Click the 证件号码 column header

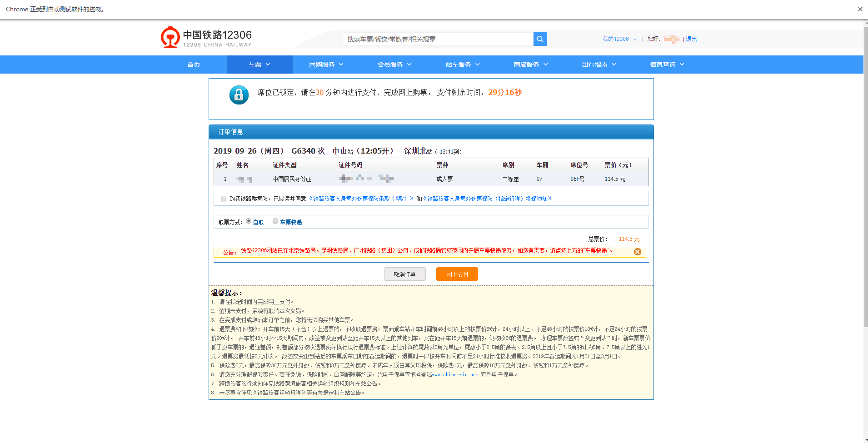[x=350, y=165]
